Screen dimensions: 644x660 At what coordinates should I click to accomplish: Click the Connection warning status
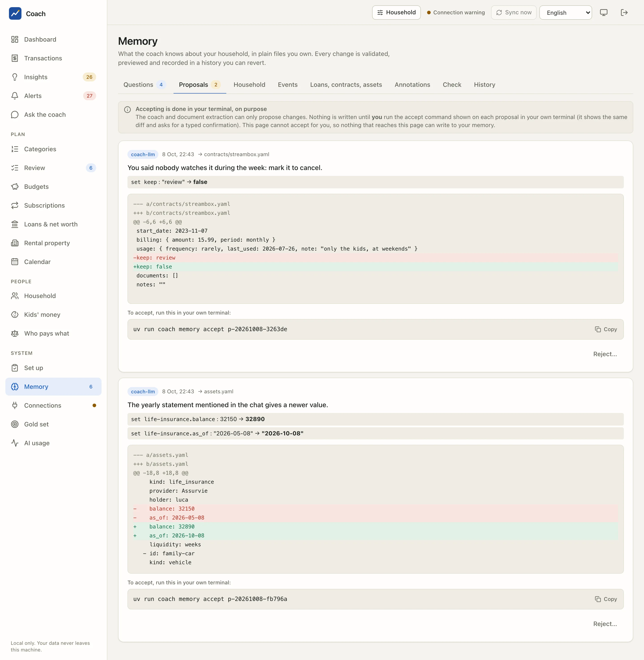(x=456, y=13)
